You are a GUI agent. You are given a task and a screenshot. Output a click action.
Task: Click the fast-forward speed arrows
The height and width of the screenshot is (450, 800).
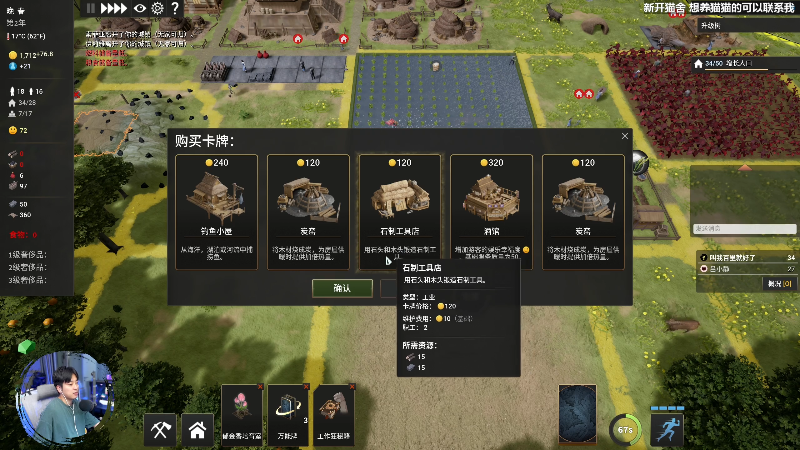pos(114,8)
